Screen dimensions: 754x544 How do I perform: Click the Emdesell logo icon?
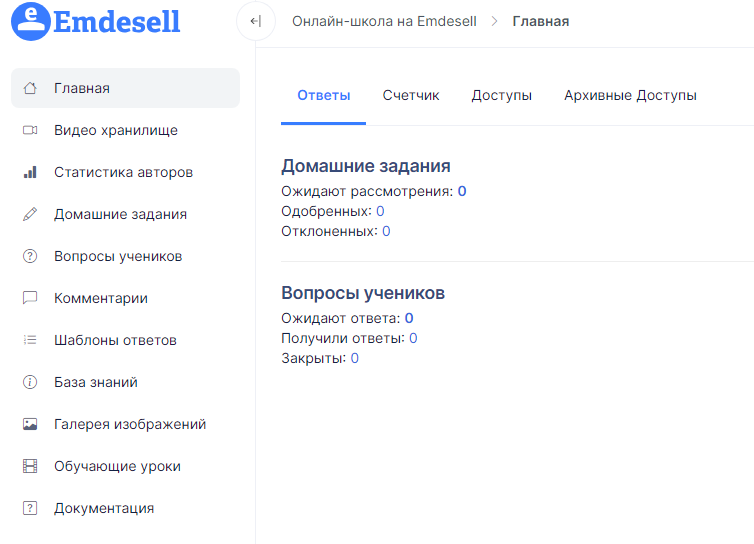(31, 21)
